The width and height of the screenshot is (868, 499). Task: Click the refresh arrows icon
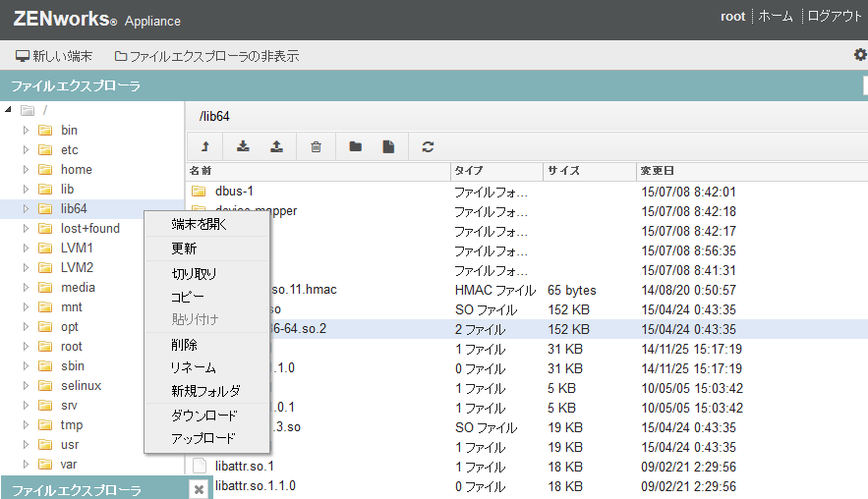pos(428,146)
